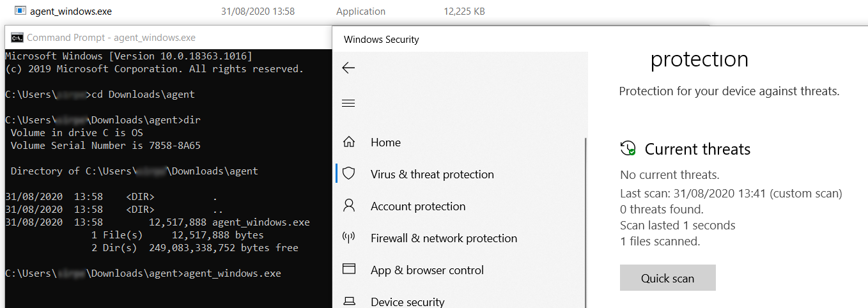868x308 pixels.
Task: Open the hamburger navigation menu
Action: [x=348, y=104]
